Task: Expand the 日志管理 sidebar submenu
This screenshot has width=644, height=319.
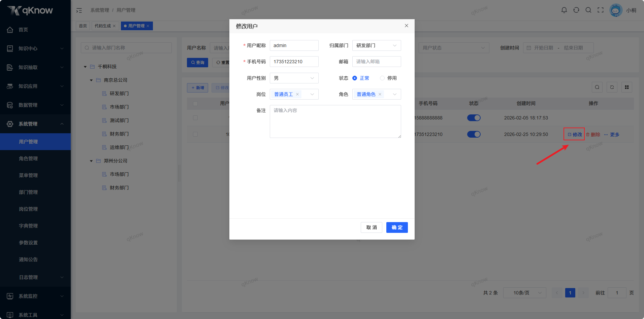Action: pyautogui.click(x=35, y=277)
